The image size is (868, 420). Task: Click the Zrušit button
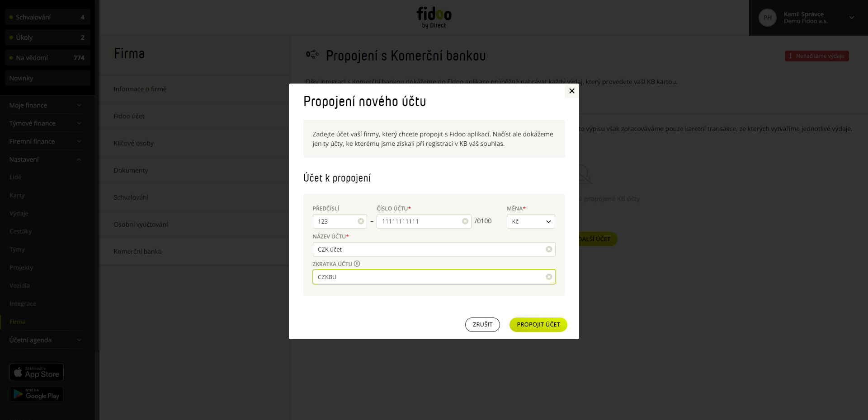click(x=482, y=325)
